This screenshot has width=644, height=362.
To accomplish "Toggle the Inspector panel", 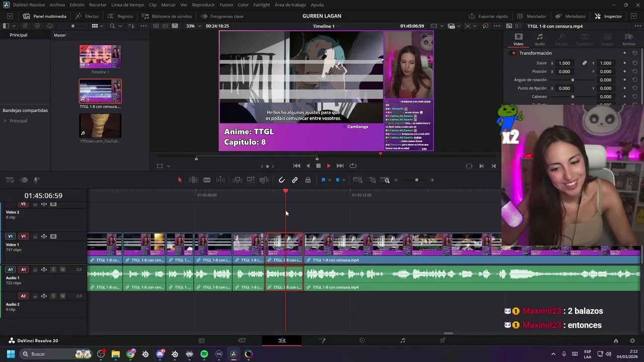I will [608, 16].
